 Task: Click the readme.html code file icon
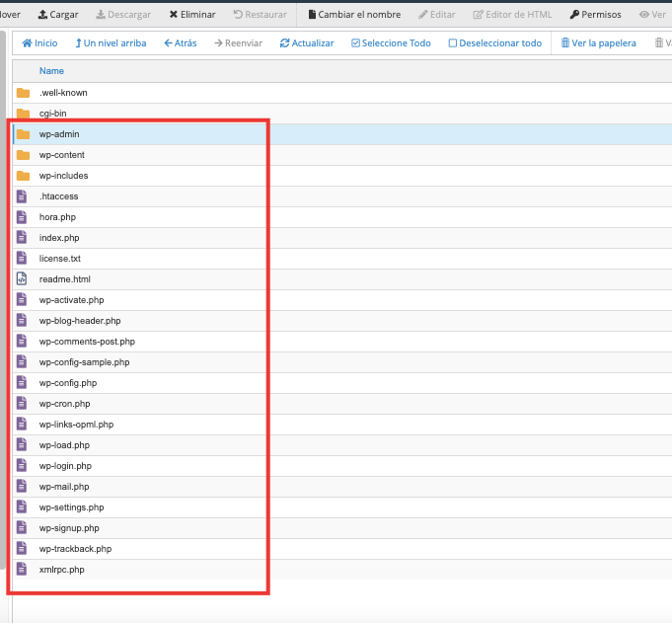click(22, 279)
